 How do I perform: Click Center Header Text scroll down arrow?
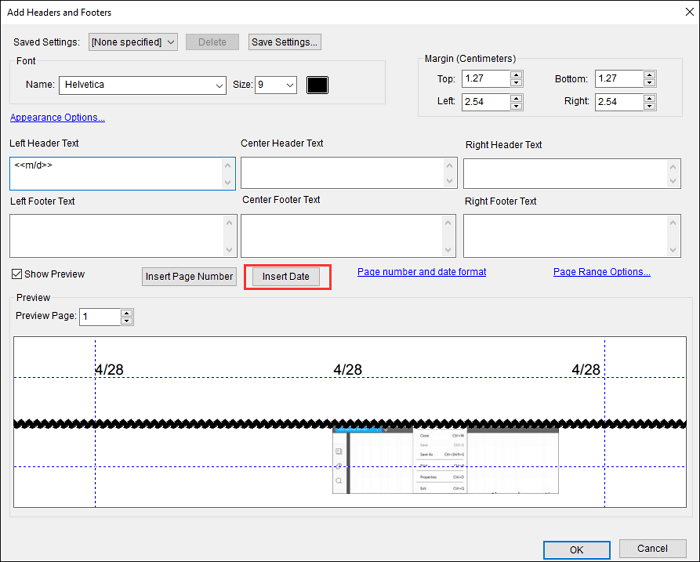pyautogui.click(x=450, y=181)
